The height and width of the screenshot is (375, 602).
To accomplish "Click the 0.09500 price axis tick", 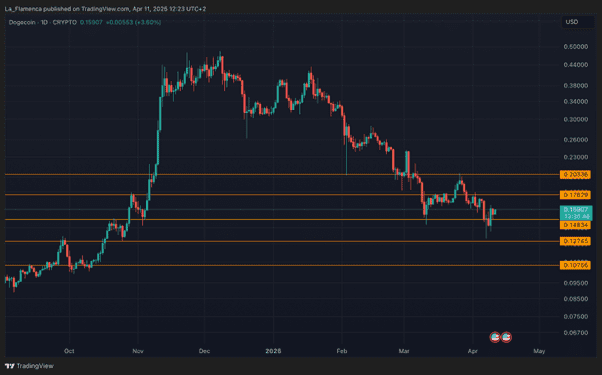I will click(576, 283).
